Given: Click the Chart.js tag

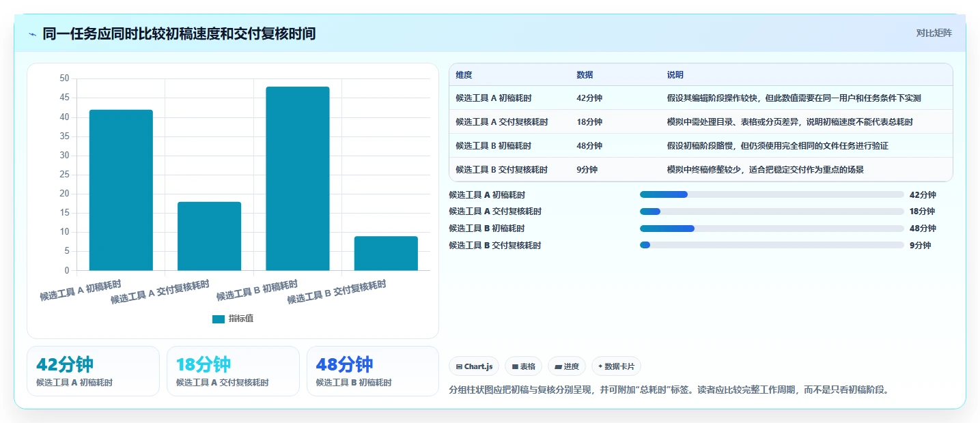Looking at the screenshot, I should click(x=474, y=366).
